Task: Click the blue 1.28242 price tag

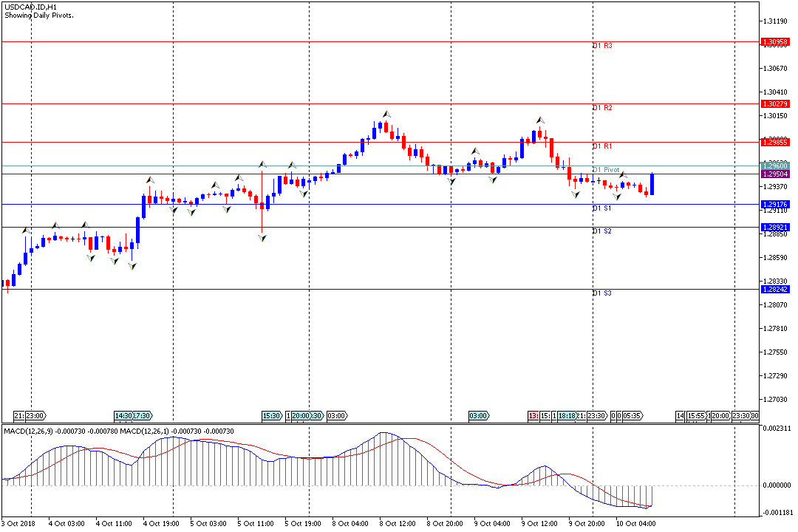Action: click(775, 290)
